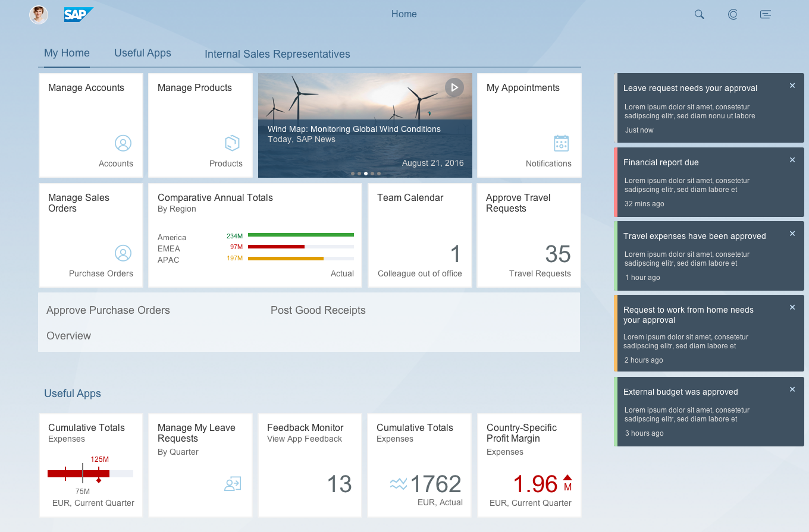Image resolution: width=809 pixels, height=532 pixels.
Task: Click the 'Colleague out of office' text
Action: tap(420, 273)
